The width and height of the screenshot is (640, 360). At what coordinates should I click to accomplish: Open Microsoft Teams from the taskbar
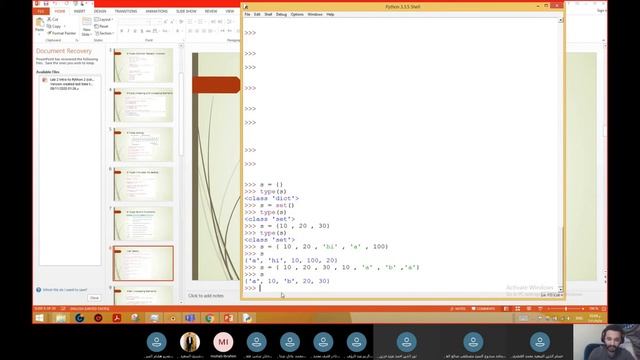190,318
